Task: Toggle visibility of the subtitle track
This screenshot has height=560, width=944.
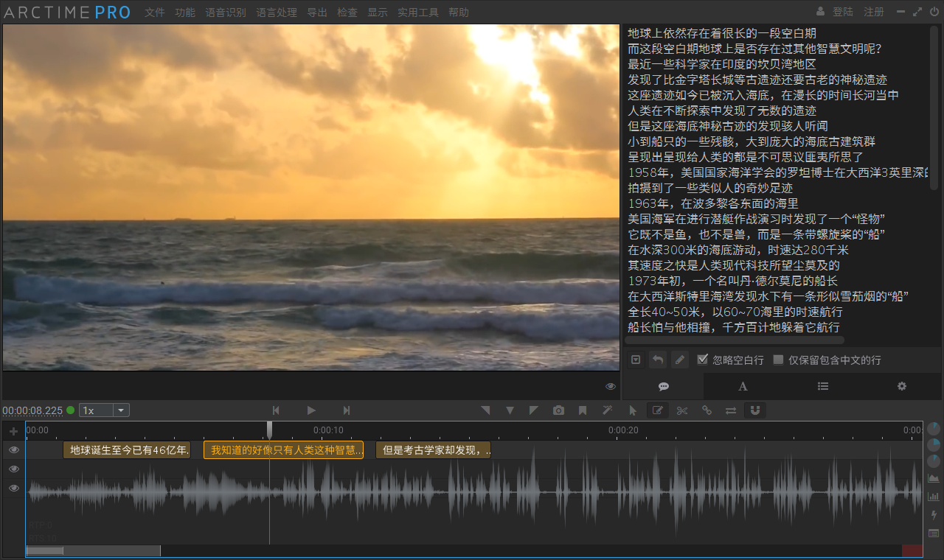Action: coord(13,449)
